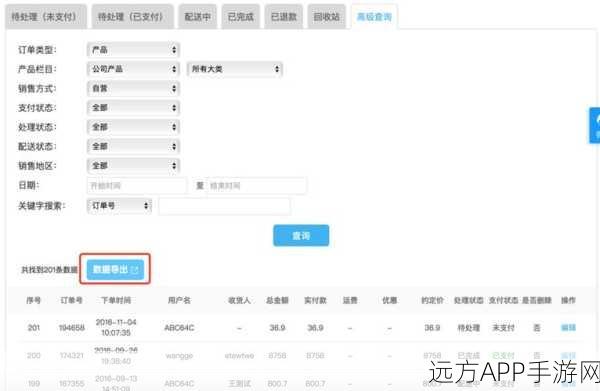
Task: Switch to 待处理（已支付）tab
Action: (132, 17)
